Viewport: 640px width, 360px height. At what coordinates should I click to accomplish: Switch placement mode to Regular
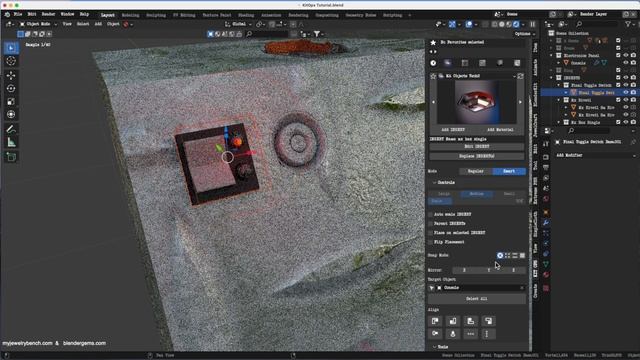tap(476, 171)
